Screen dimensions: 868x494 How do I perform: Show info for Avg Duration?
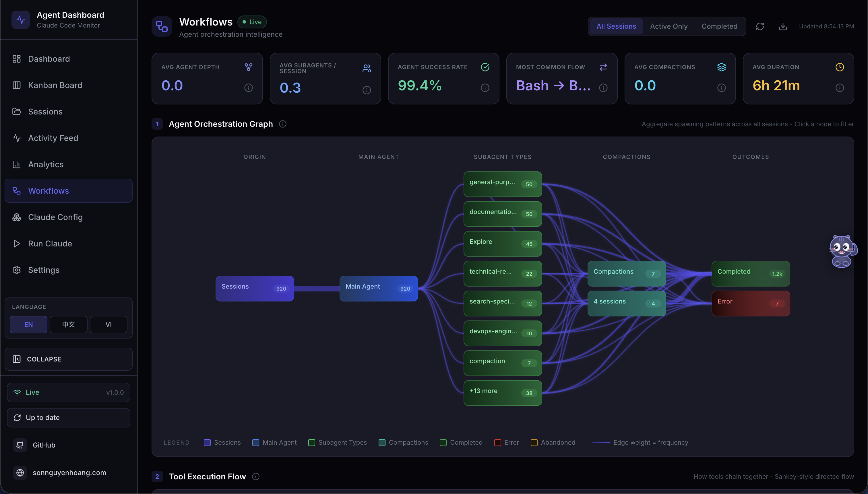[840, 88]
